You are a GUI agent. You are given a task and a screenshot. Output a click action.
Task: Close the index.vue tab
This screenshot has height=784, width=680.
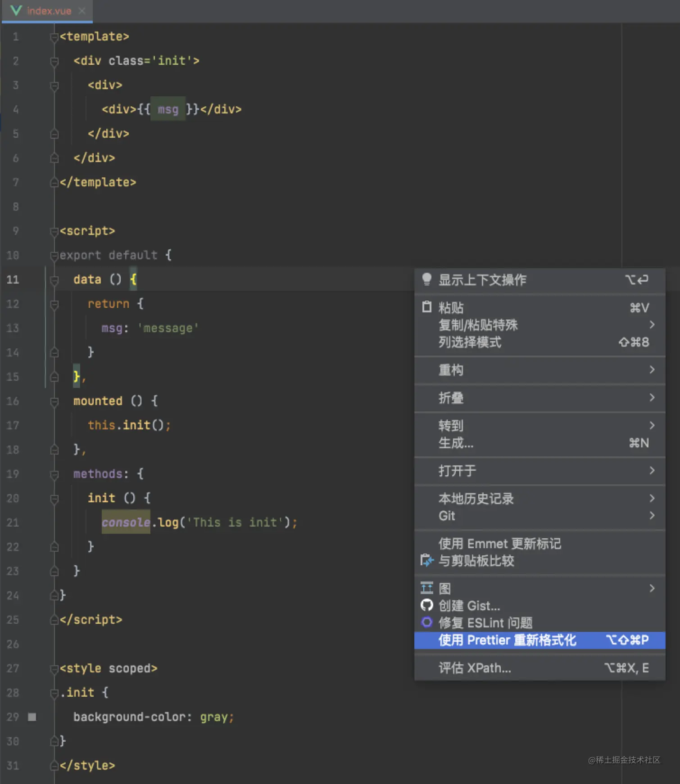pyautogui.click(x=82, y=11)
